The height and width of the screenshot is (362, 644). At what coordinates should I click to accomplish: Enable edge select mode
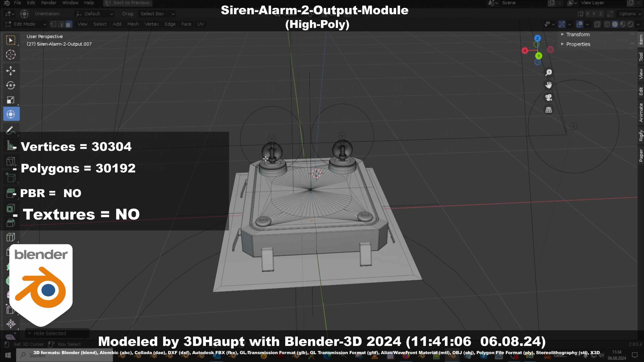point(61,24)
